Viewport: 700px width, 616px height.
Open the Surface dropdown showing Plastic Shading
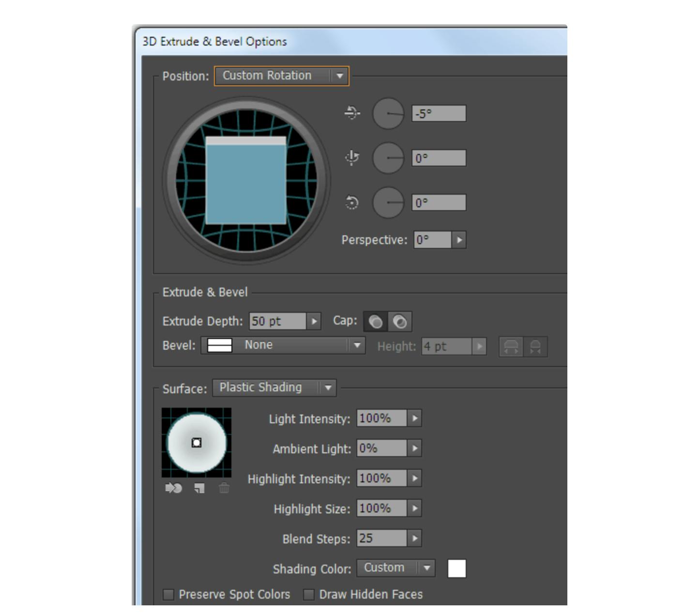click(x=274, y=387)
